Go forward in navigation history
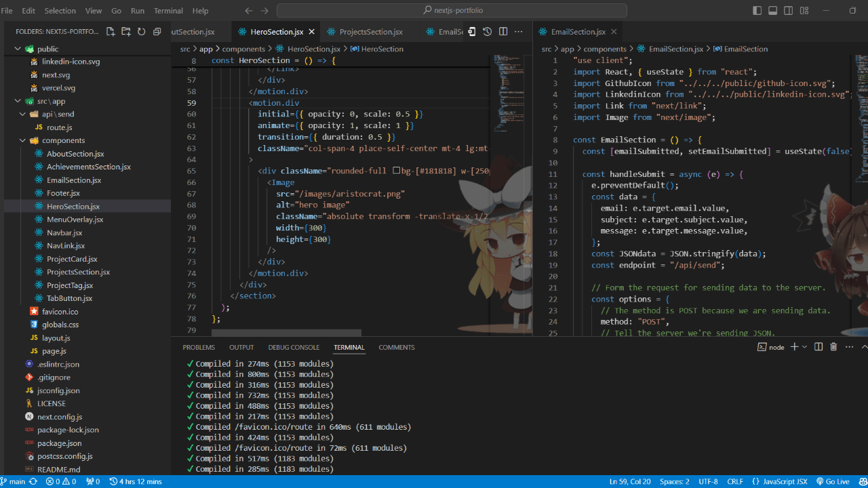 tap(264, 11)
